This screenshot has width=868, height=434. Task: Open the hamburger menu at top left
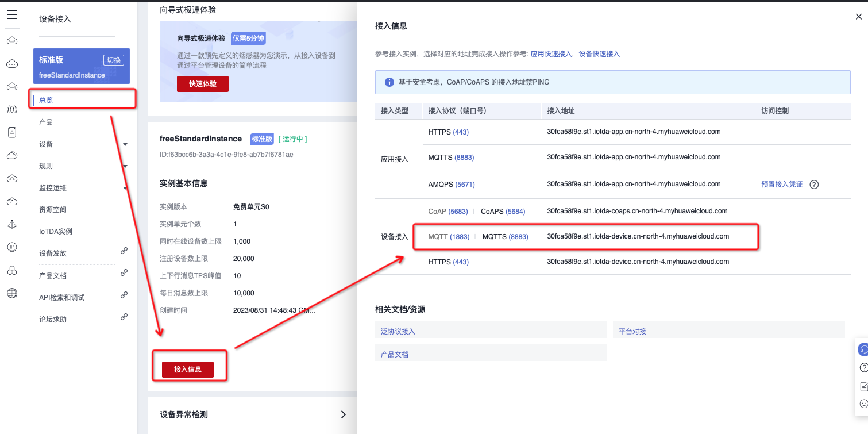(x=12, y=15)
